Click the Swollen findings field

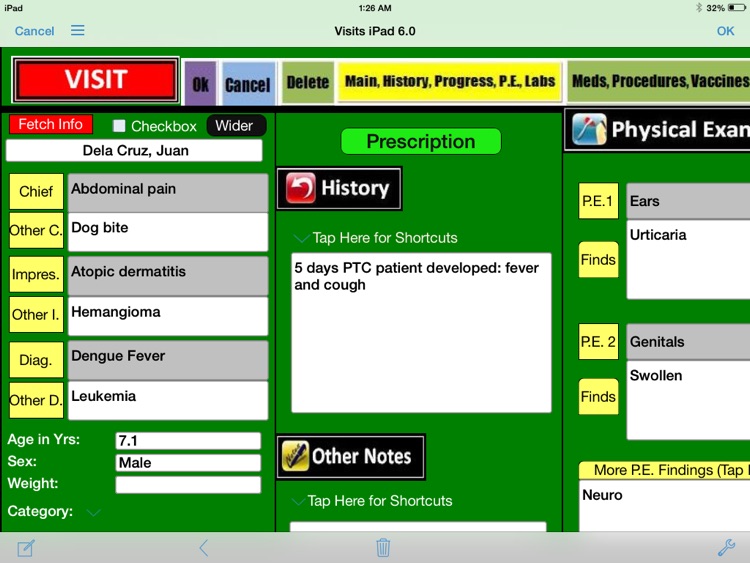pyautogui.click(x=688, y=400)
